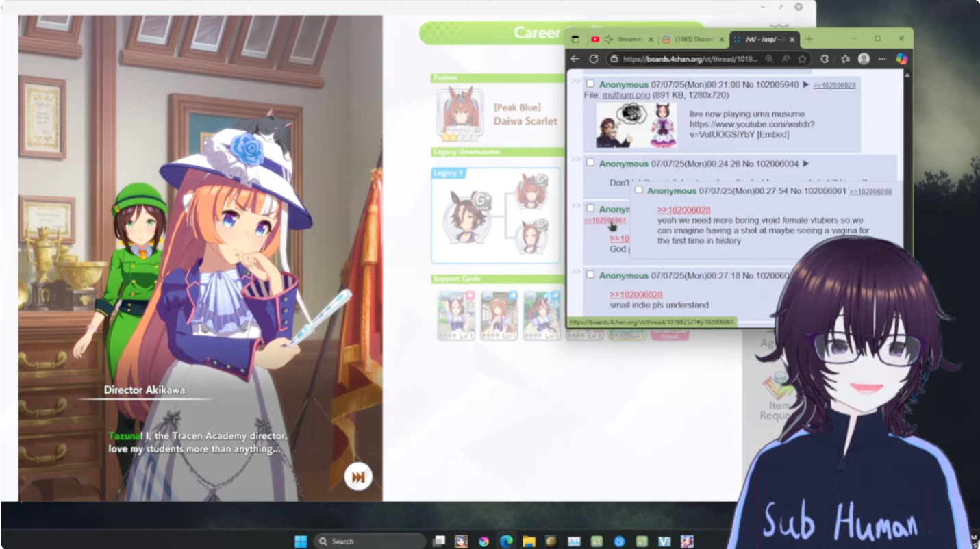Open Task View on the taskbar
This screenshot has height=549, width=980.
[x=439, y=541]
